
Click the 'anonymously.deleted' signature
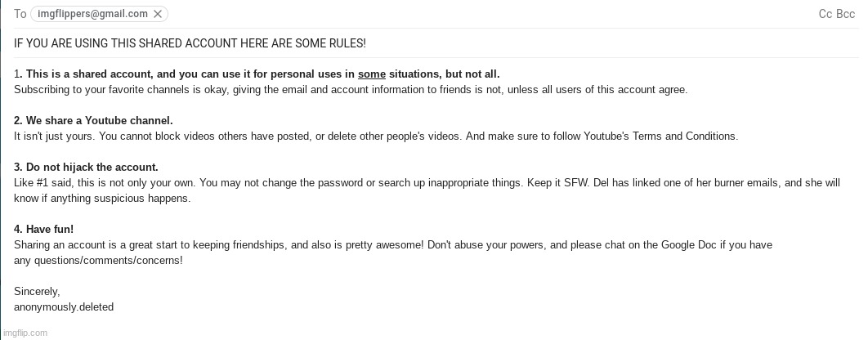(x=64, y=307)
